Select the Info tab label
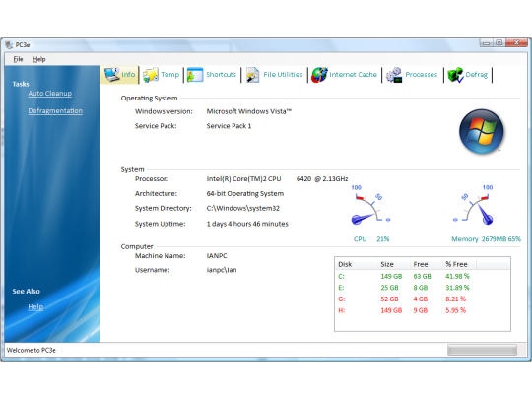532x399 pixels. coord(128,74)
